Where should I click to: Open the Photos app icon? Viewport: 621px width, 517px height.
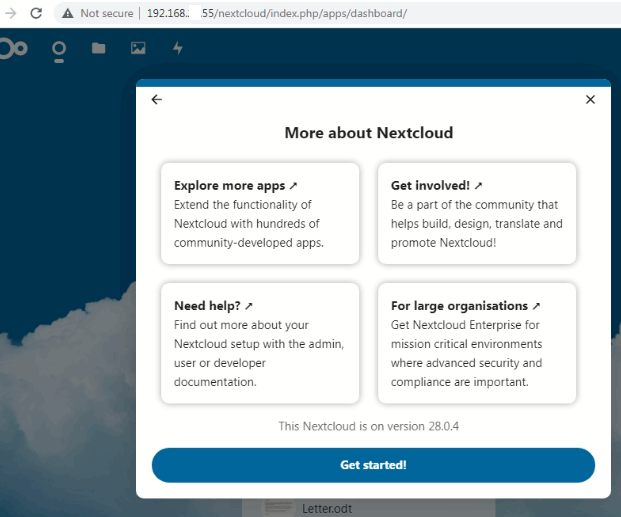(x=138, y=48)
